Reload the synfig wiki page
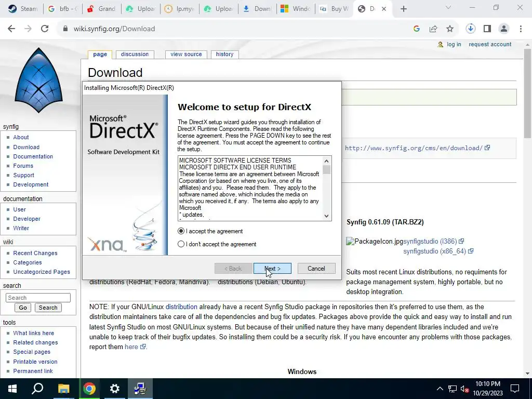The width and height of the screenshot is (532, 399). click(x=45, y=29)
